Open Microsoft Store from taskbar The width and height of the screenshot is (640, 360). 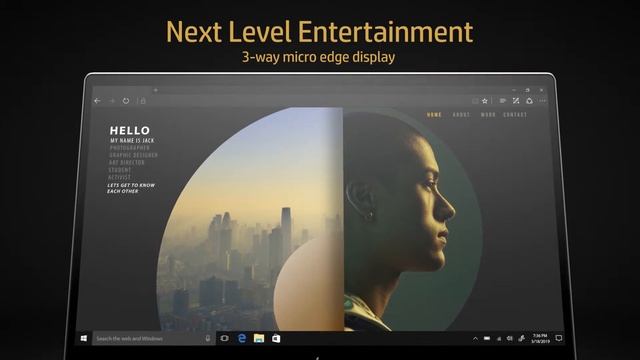click(x=276, y=338)
